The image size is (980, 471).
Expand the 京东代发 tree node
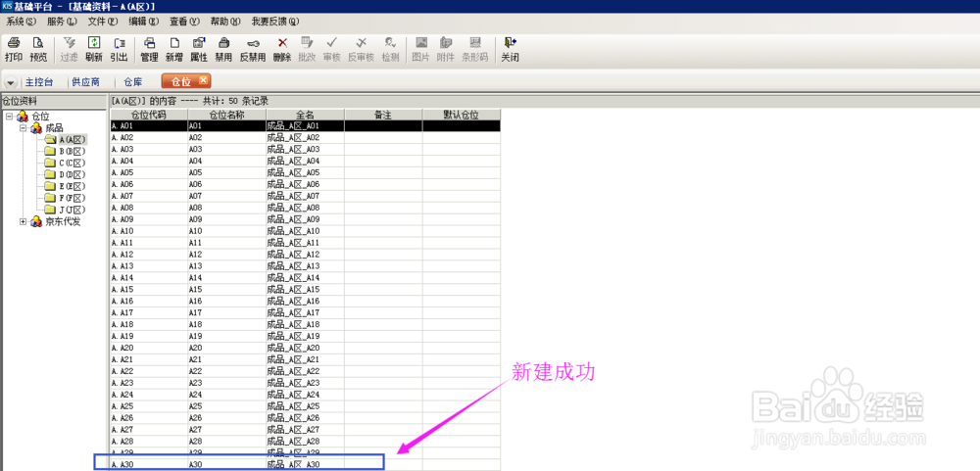(x=24, y=221)
